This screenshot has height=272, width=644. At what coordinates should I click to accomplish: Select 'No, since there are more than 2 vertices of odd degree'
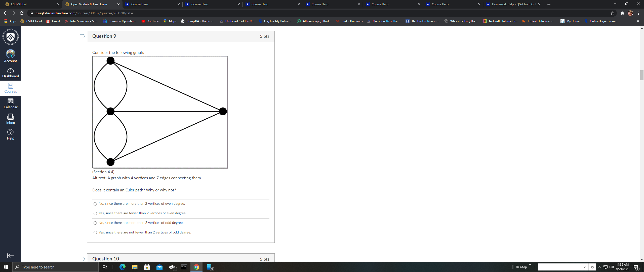tap(95, 223)
